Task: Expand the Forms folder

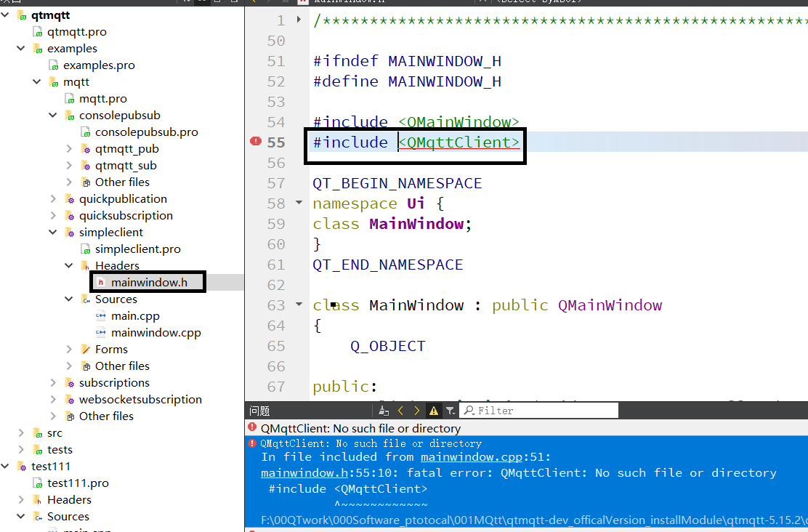Action: click(68, 349)
